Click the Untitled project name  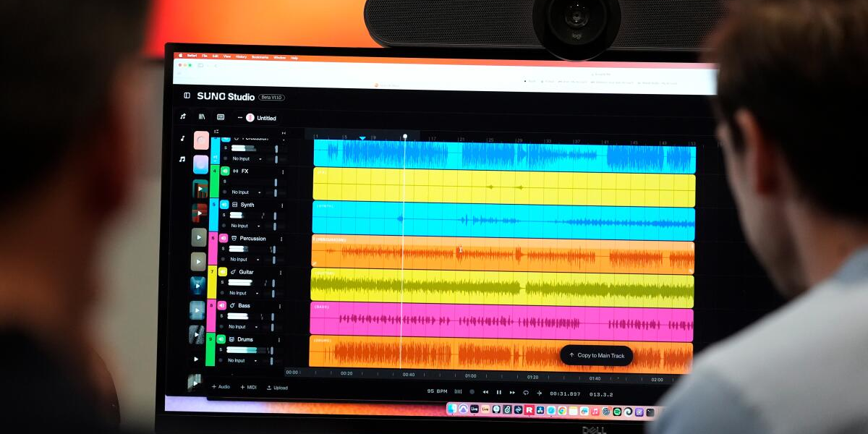tap(266, 118)
